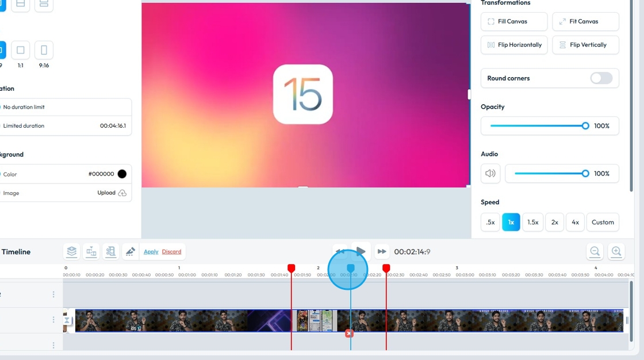The image size is (644, 360).
Task: Set speed to 2x
Action: point(554,223)
